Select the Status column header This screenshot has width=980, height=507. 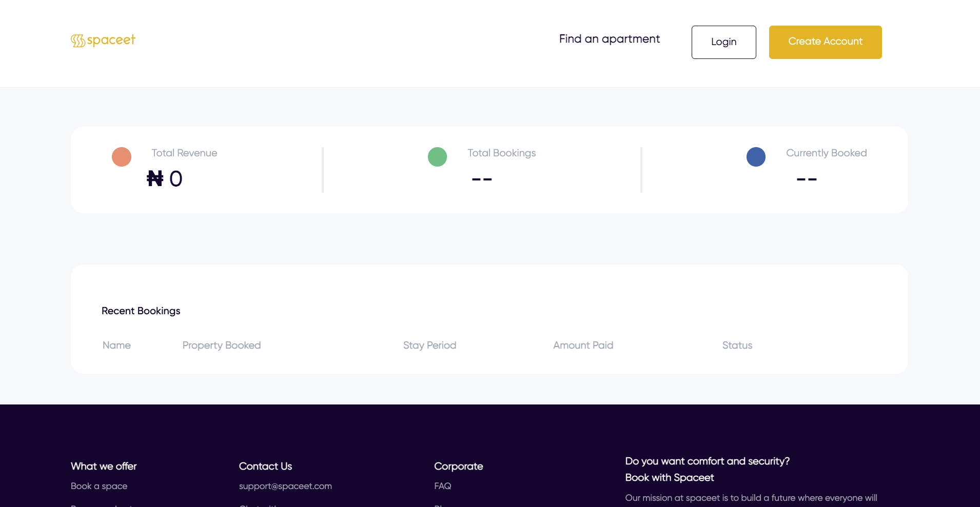[737, 346]
